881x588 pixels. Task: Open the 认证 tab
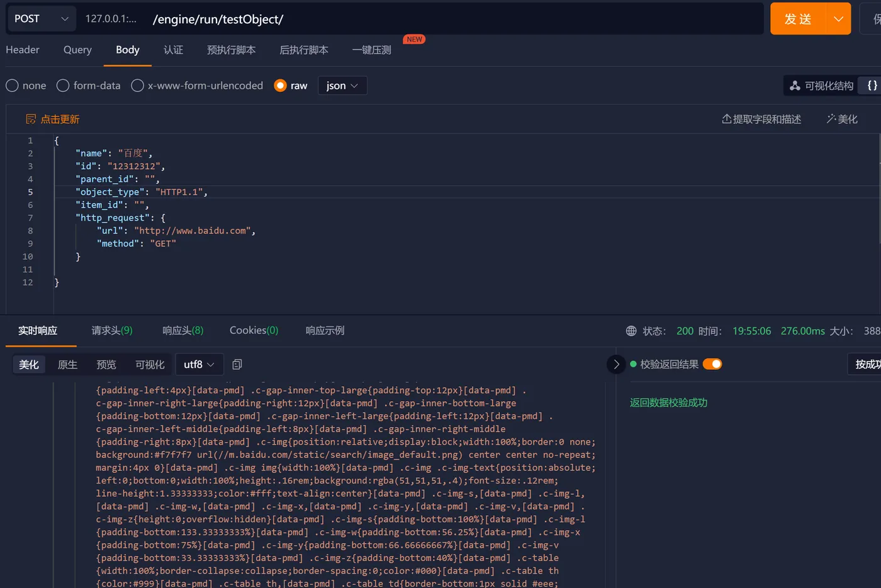pos(173,50)
